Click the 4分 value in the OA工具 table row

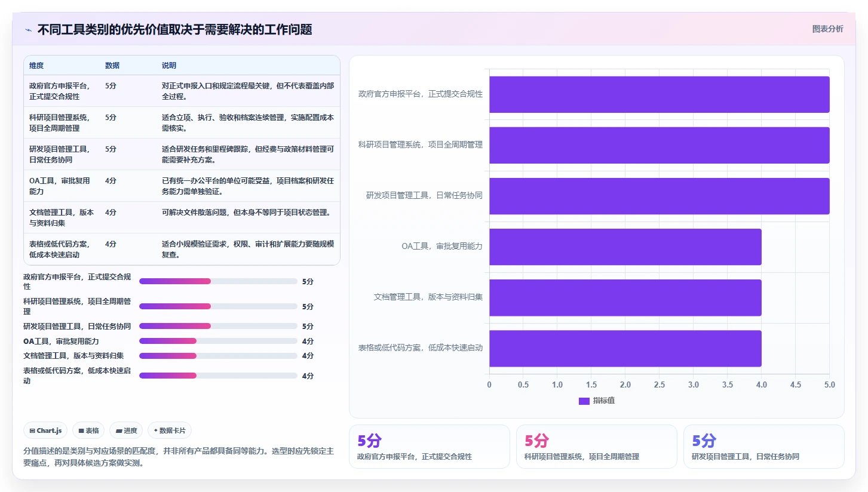(x=111, y=180)
